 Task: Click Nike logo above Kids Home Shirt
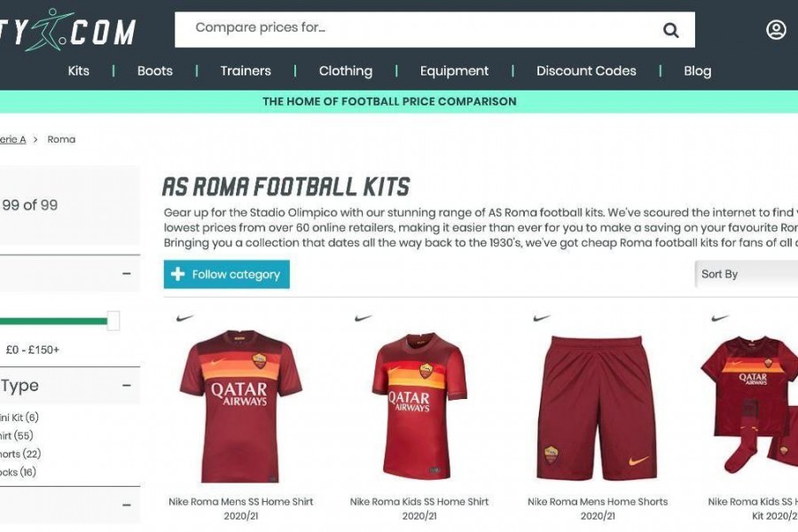click(363, 318)
